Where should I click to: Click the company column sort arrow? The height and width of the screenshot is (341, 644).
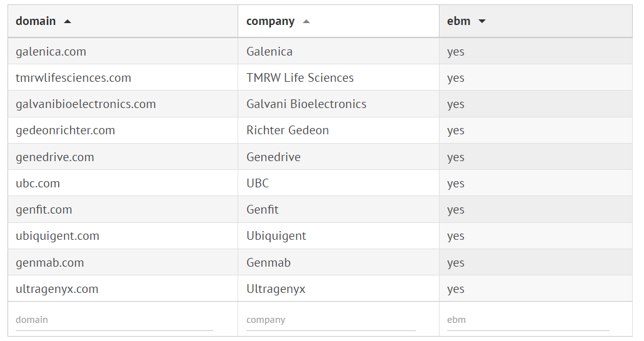click(x=306, y=21)
